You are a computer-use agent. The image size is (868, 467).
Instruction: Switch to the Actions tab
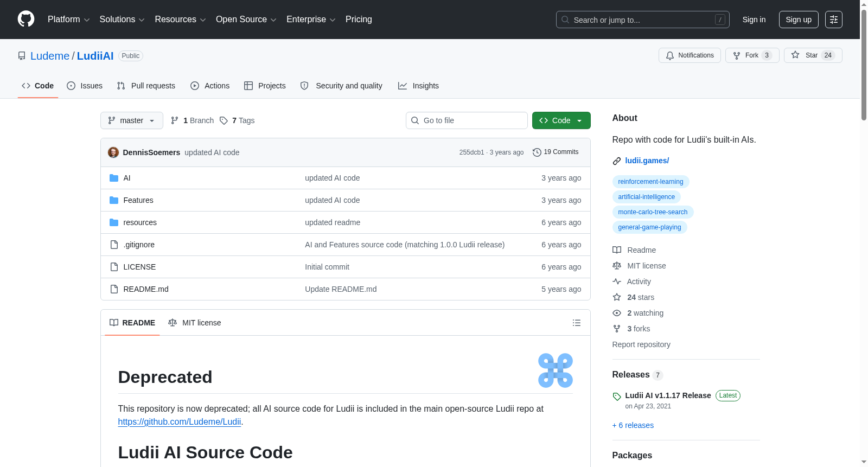tap(210, 86)
